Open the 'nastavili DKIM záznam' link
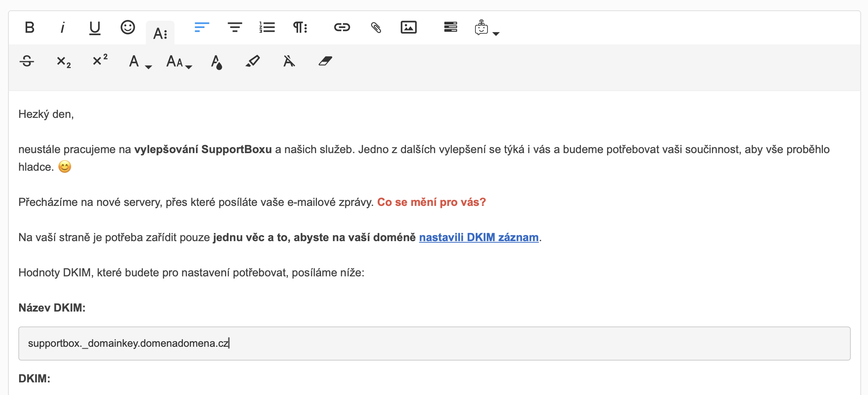This screenshot has width=868, height=395. 478,237
